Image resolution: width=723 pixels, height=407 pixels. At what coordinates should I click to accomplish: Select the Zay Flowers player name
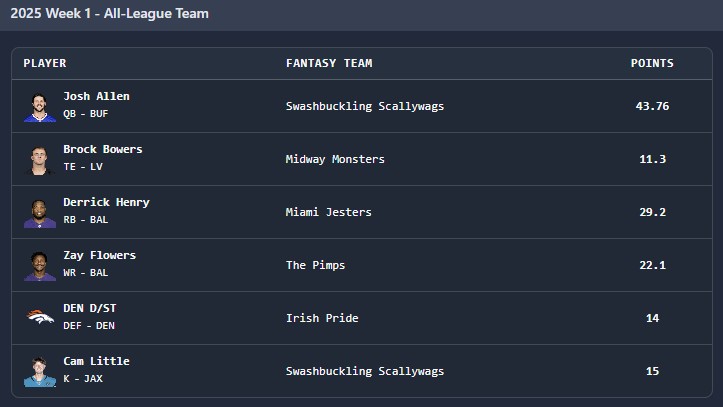(100, 255)
